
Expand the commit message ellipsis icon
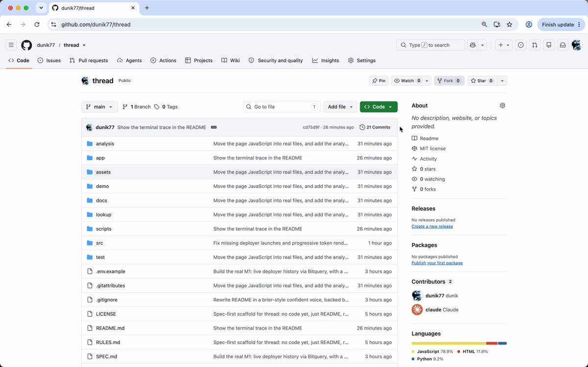click(x=214, y=127)
